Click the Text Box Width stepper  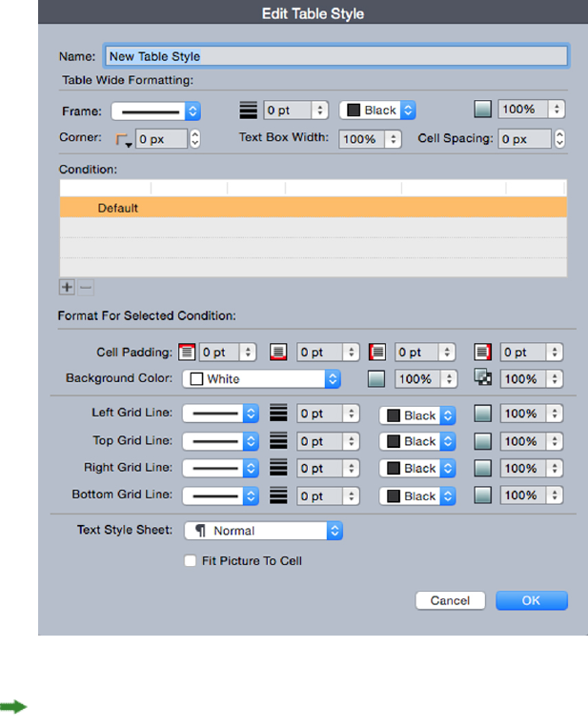click(x=394, y=139)
